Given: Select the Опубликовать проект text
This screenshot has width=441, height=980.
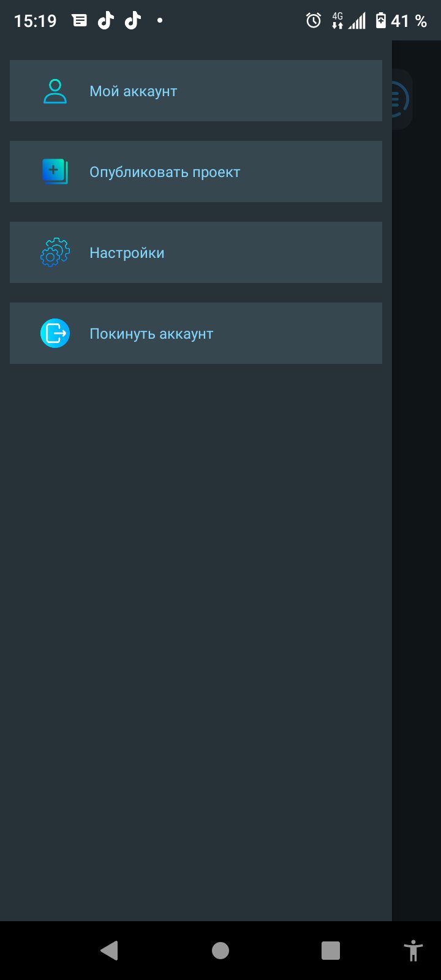Looking at the screenshot, I should coord(165,172).
